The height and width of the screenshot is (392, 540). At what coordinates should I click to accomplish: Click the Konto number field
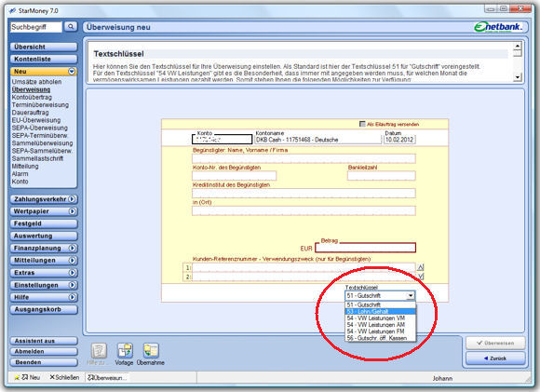click(x=223, y=139)
